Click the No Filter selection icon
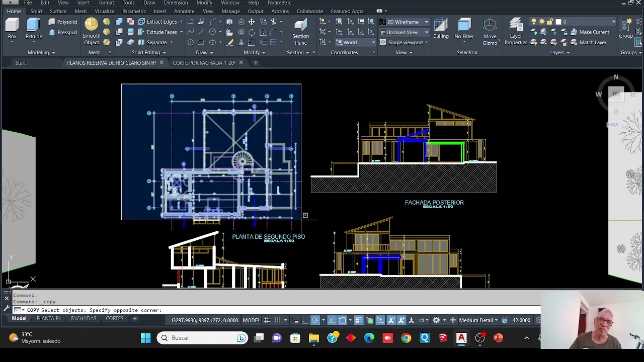 click(464, 29)
